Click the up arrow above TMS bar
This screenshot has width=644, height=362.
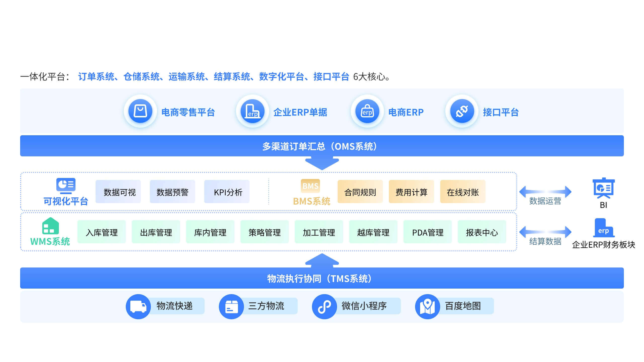(x=322, y=260)
